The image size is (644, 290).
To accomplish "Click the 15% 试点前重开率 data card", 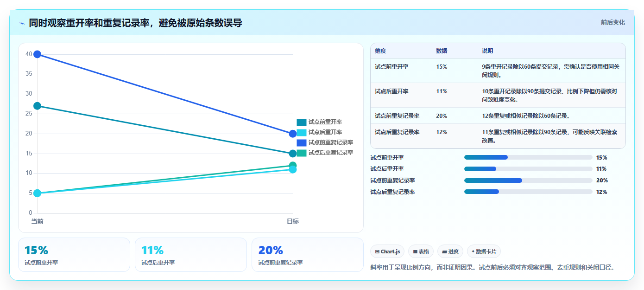I will (74, 255).
